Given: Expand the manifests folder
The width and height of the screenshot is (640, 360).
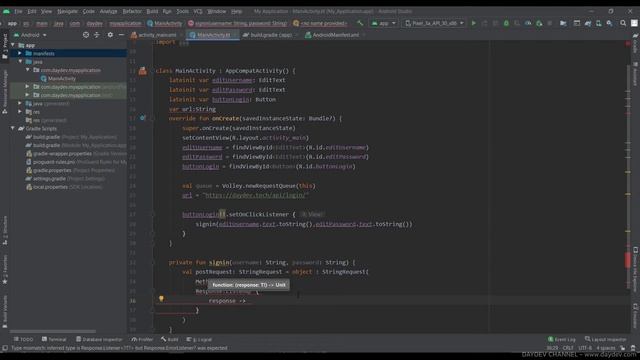Looking at the screenshot, I should [20, 53].
